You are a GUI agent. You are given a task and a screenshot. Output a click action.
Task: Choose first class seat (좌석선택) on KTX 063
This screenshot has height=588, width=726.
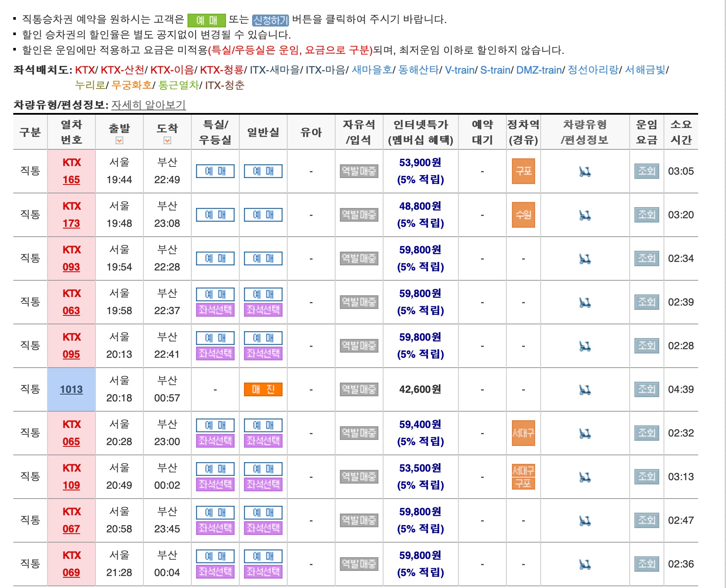coord(215,310)
